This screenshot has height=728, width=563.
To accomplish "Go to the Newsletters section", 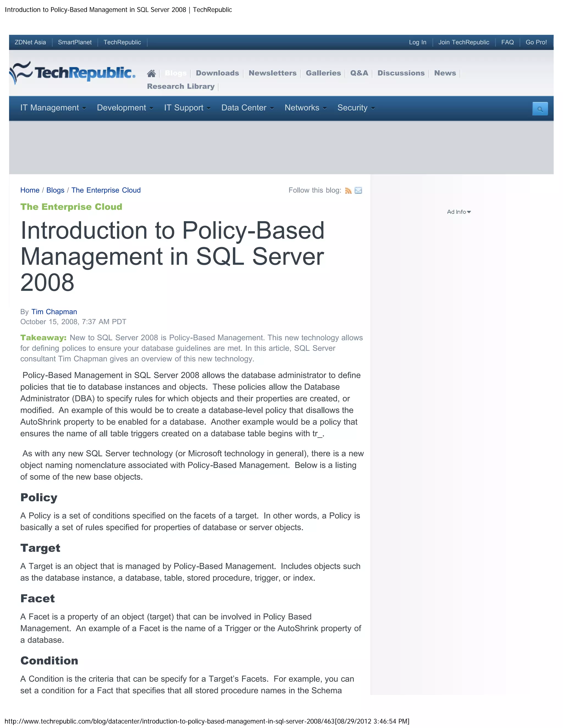I will (x=272, y=73).
